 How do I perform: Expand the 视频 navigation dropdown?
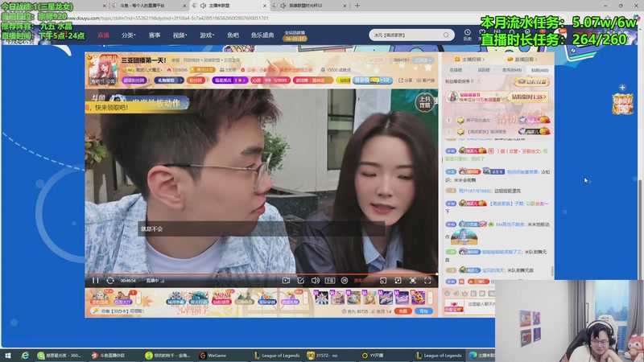180,35
